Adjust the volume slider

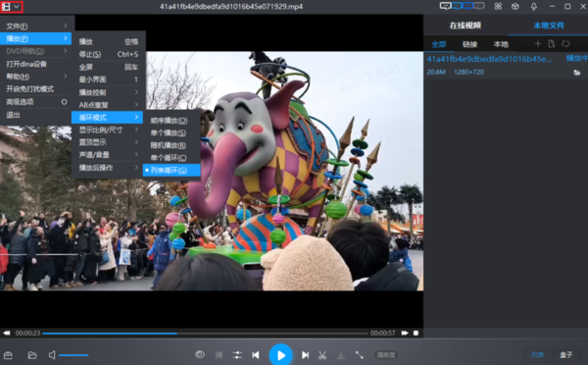tap(73, 355)
